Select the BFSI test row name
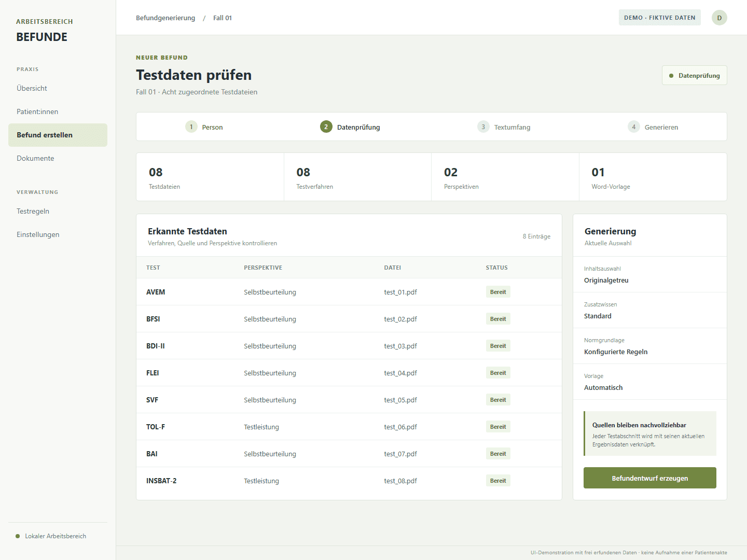This screenshot has width=747, height=560. pos(153,319)
